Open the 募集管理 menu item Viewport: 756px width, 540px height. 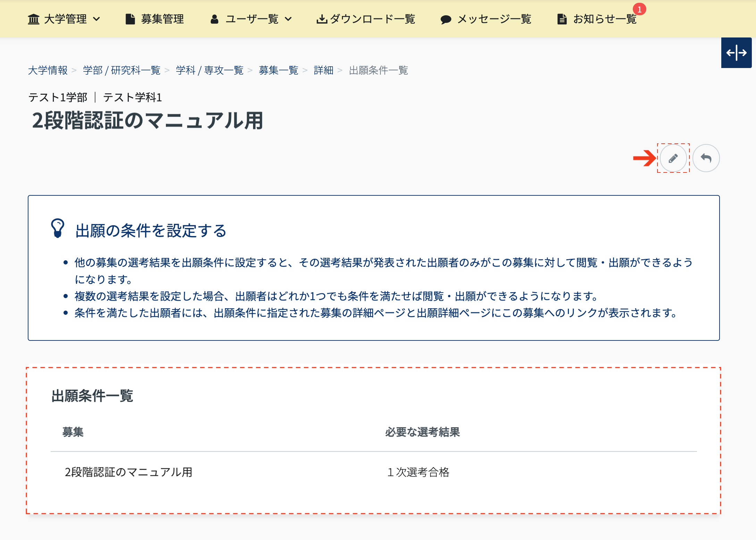pos(162,19)
